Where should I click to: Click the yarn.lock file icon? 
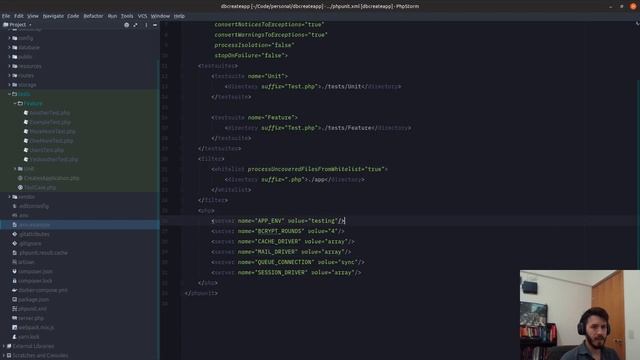tap(15, 337)
